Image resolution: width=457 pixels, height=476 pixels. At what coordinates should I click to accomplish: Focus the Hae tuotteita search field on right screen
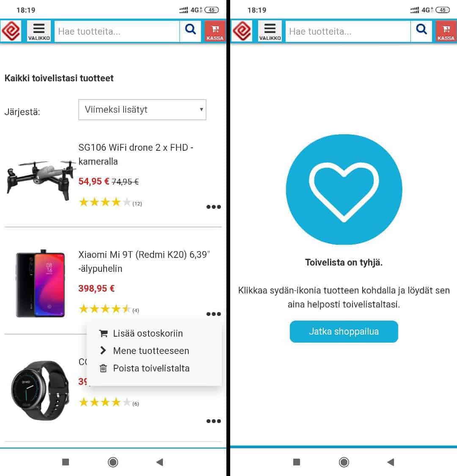(348, 31)
